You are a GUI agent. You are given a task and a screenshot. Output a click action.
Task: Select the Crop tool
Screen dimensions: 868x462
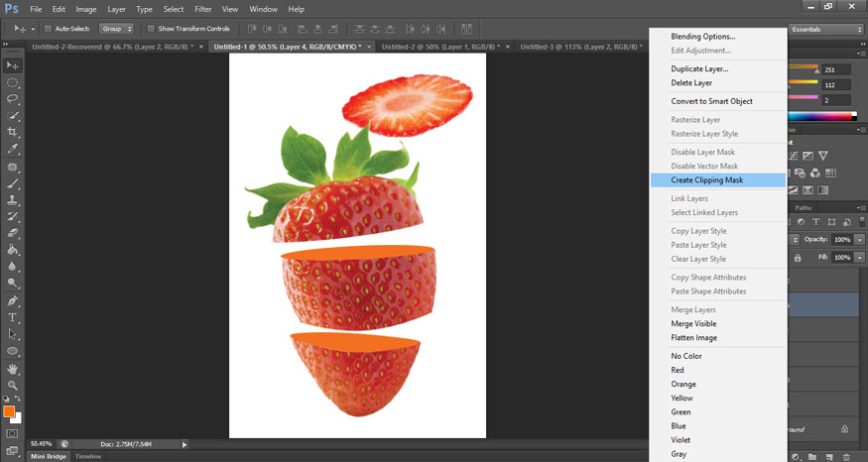point(13,132)
